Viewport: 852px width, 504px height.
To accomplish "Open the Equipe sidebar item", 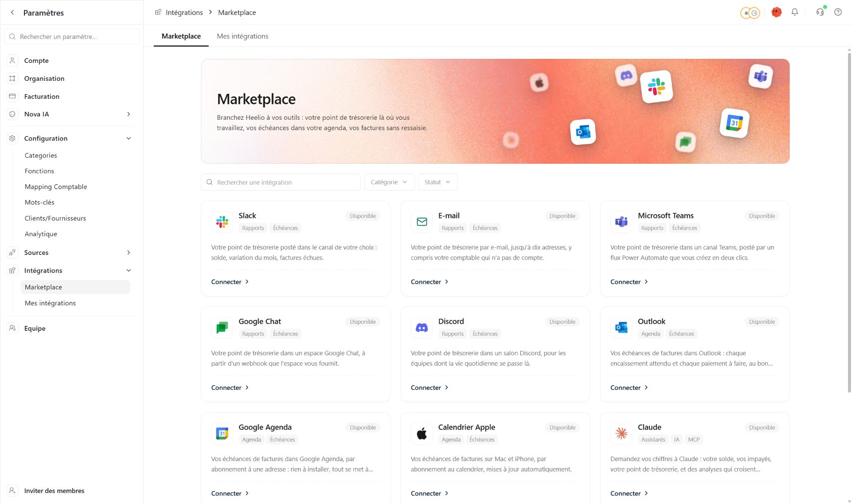I will [x=35, y=328].
